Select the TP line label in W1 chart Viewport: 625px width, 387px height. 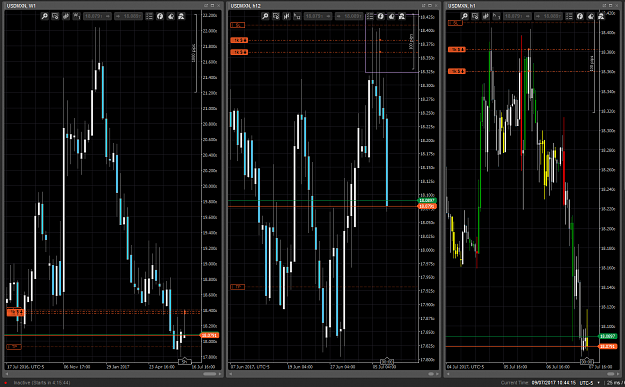point(14,347)
